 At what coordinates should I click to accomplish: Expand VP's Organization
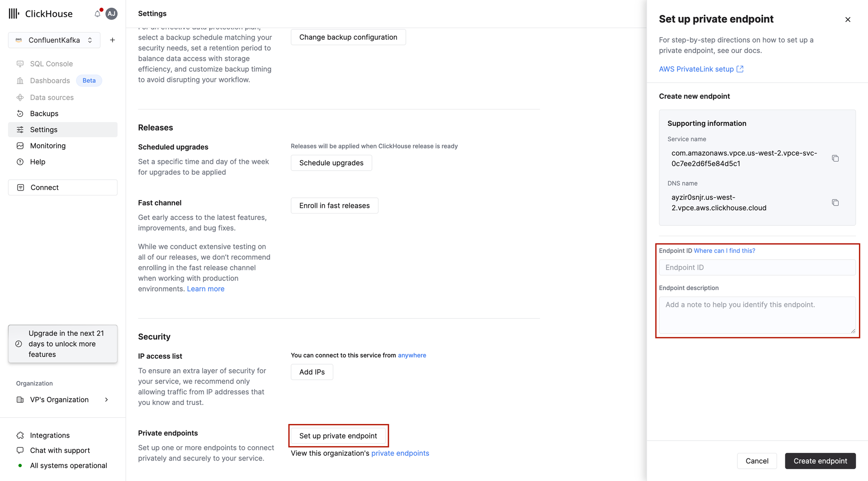[59, 400]
